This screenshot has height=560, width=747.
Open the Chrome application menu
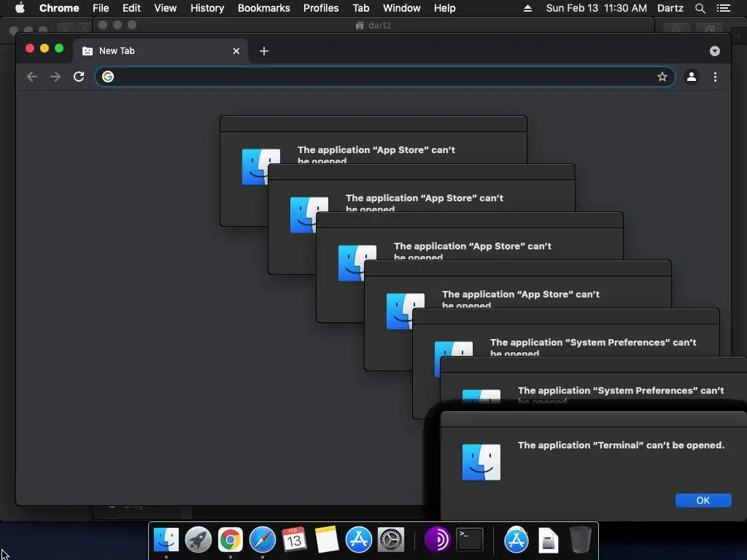pyautogui.click(x=59, y=8)
